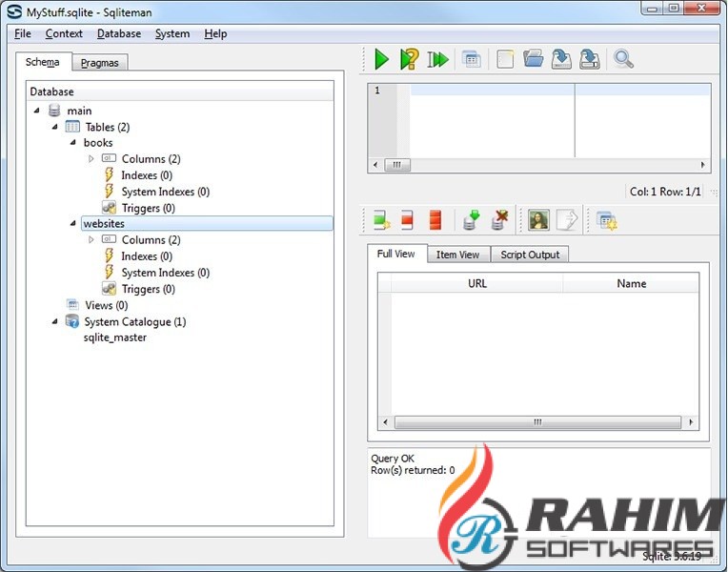
Task: Collapse the websites table node
Action: coord(72,223)
